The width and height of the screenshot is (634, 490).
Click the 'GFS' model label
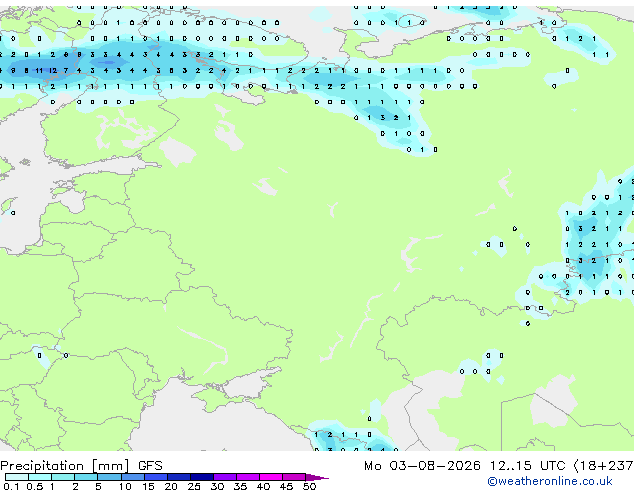150,466
